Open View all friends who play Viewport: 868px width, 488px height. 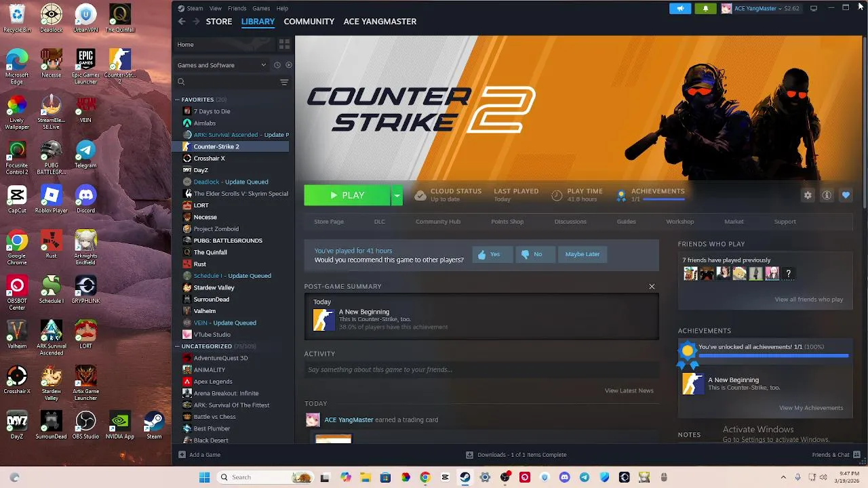coord(809,300)
